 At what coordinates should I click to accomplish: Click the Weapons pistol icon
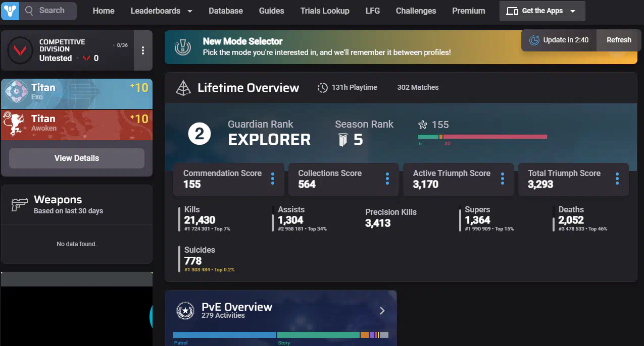(x=19, y=204)
